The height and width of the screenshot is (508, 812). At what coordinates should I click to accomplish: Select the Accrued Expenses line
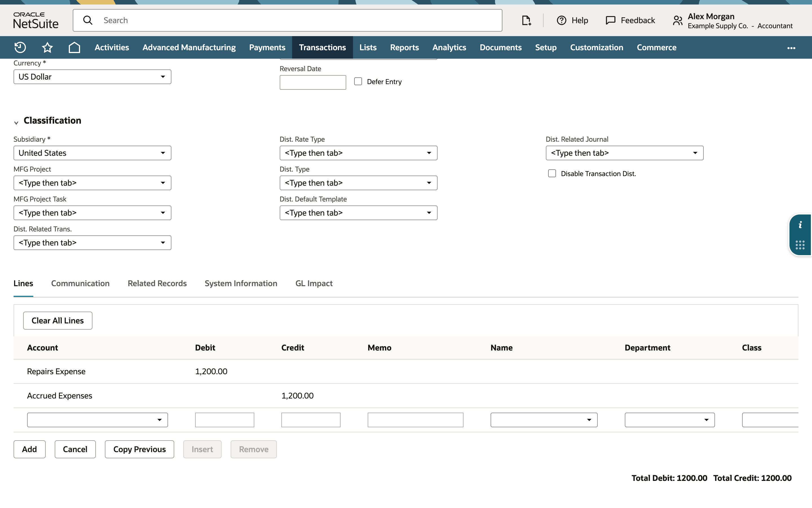(x=406, y=396)
